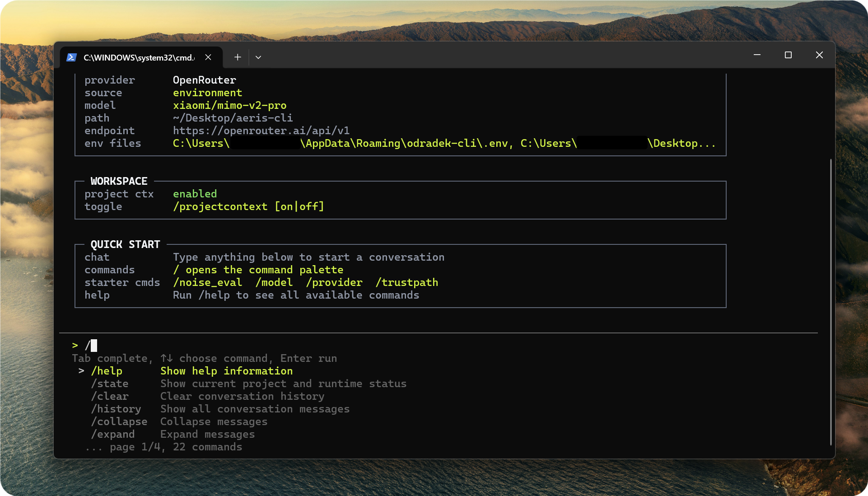Select the /history command entry
Image resolution: width=868 pixels, height=496 pixels.
(116, 409)
